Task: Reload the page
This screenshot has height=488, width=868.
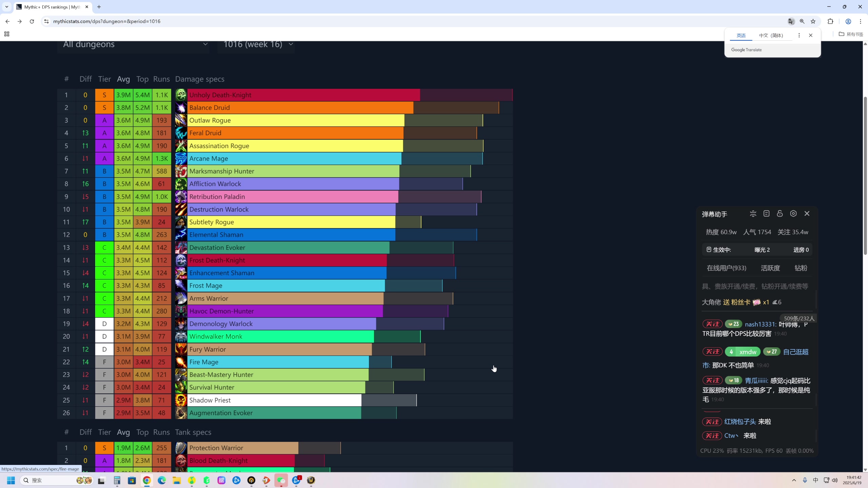Action: point(32,21)
